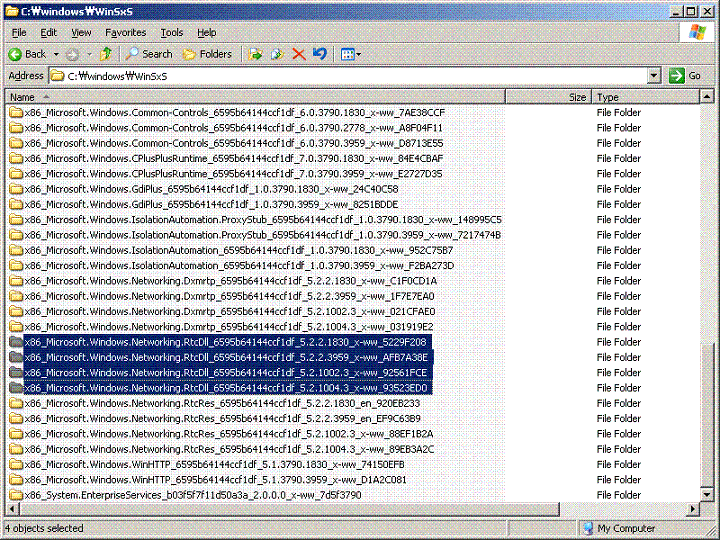Open the Tools menu
This screenshot has width=720, height=540.
(x=172, y=33)
